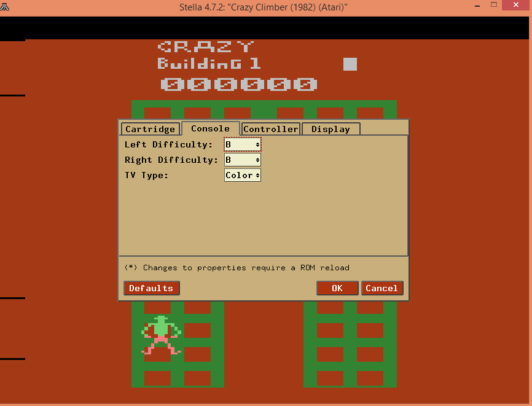Click the green climber character sprite
This screenshot has height=406, width=532.
click(x=161, y=335)
